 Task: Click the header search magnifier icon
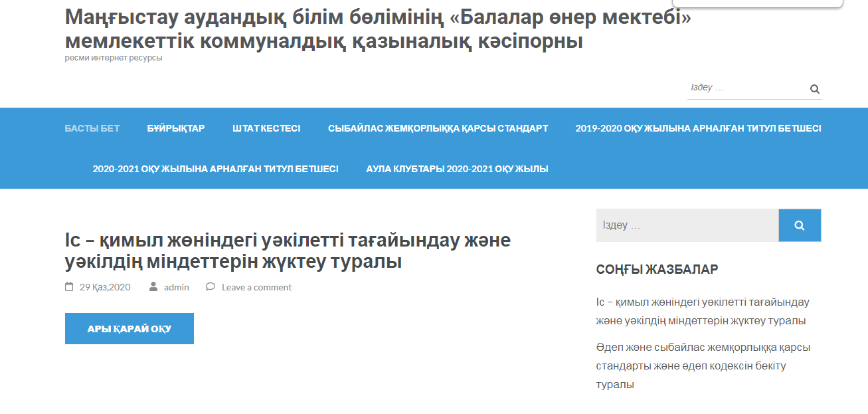tap(815, 89)
